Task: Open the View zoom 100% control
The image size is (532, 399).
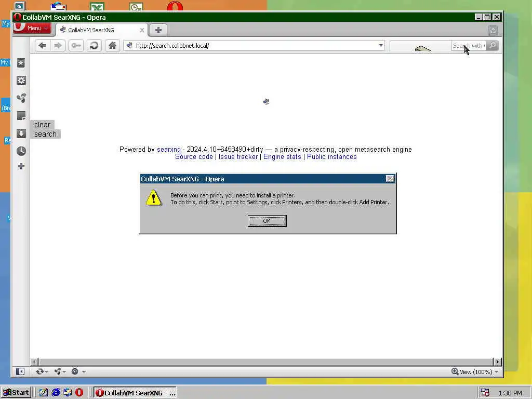Action: pyautogui.click(x=475, y=372)
